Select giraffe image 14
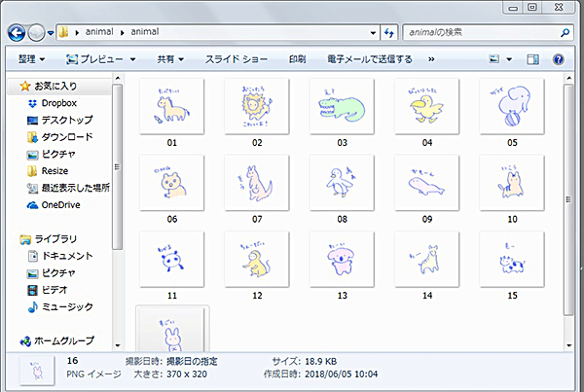584x392 pixels. point(427,259)
